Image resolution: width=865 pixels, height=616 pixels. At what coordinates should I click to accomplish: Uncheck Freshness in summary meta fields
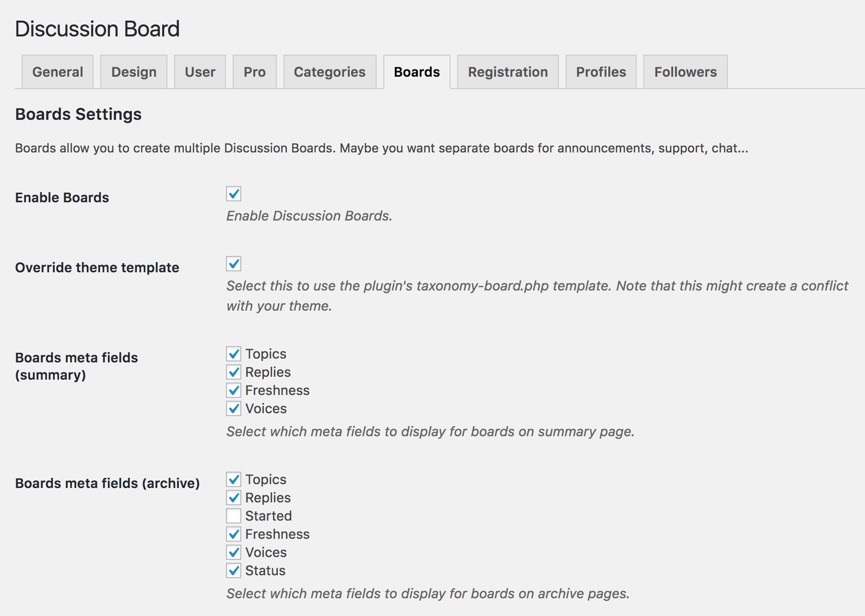tap(234, 390)
